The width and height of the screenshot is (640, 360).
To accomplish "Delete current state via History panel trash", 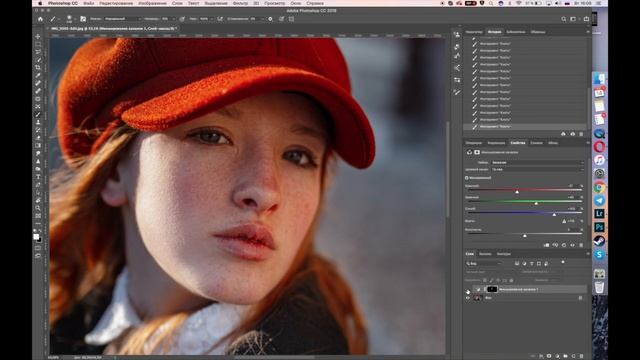I will (x=581, y=134).
